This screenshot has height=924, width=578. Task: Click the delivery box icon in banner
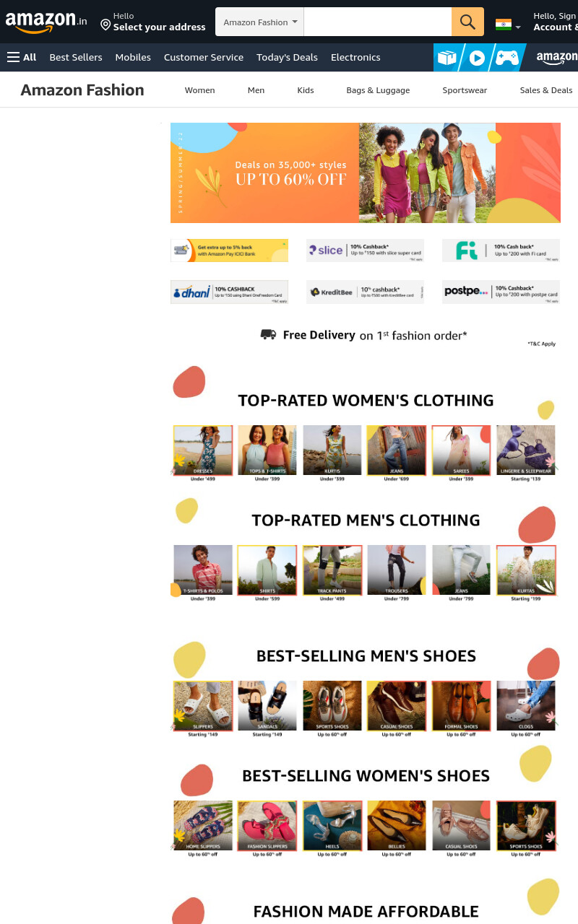click(x=447, y=58)
